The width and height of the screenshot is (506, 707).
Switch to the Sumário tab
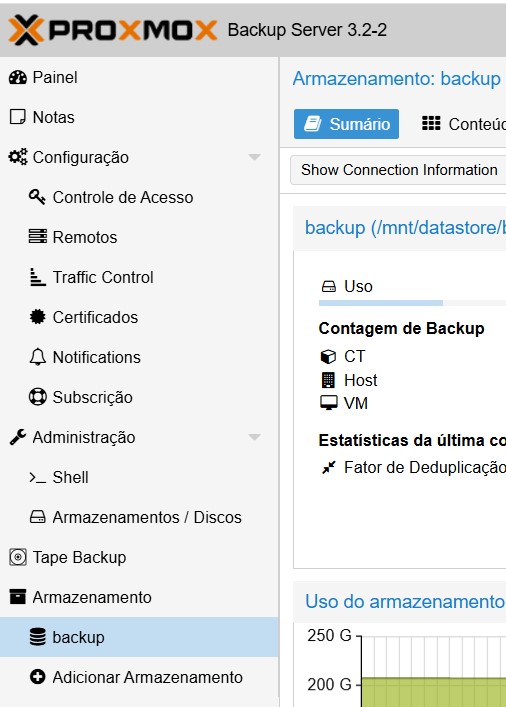[346, 124]
